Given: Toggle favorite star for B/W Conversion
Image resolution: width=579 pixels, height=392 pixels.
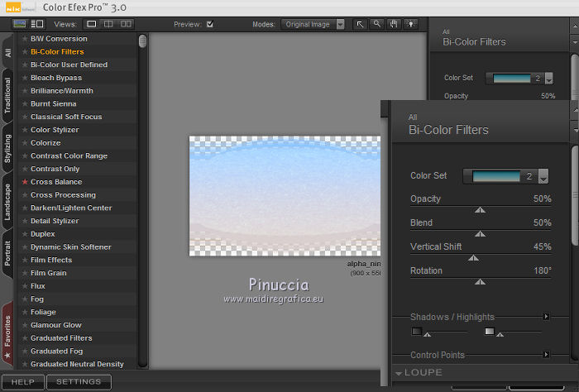Looking at the screenshot, I should [25, 38].
